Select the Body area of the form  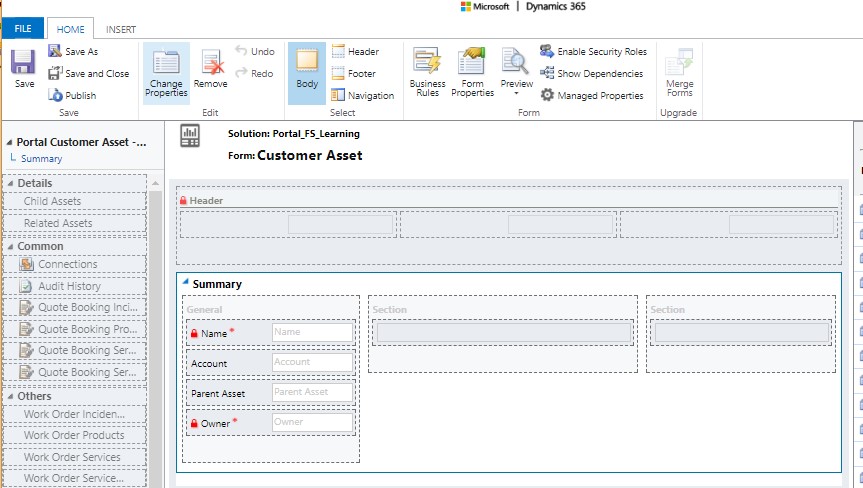point(307,74)
